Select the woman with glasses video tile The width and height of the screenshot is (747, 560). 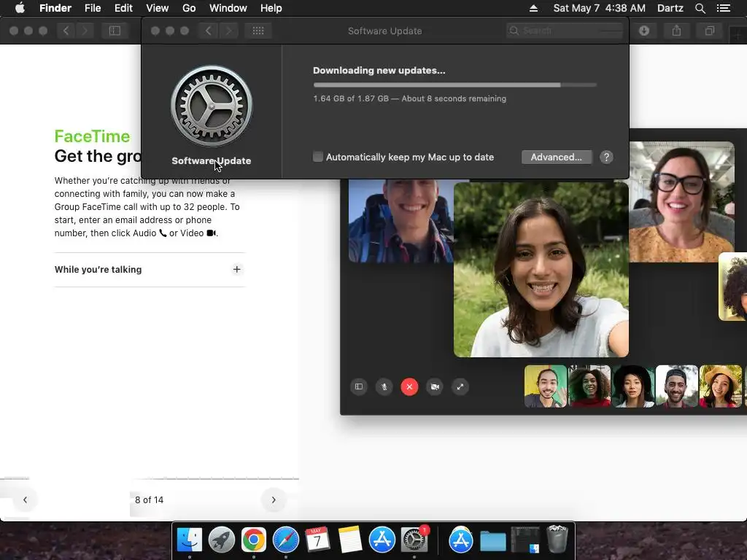tap(682, 201)
